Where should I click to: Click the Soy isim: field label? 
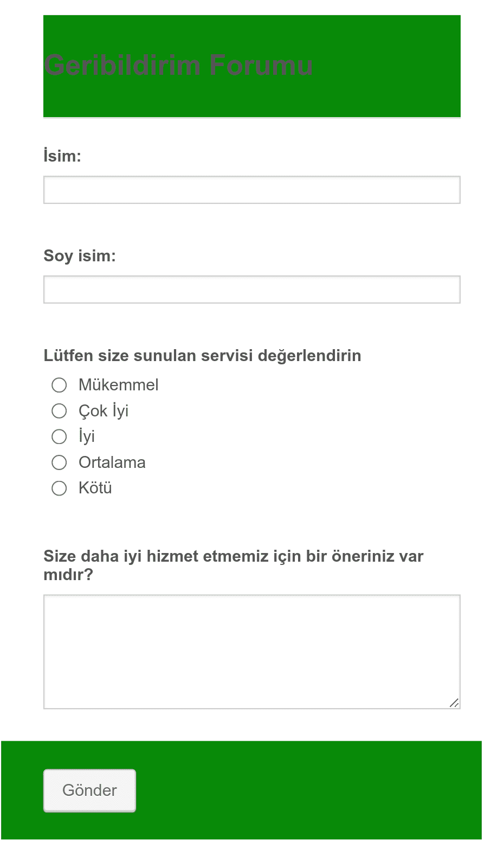pos(80,256)
